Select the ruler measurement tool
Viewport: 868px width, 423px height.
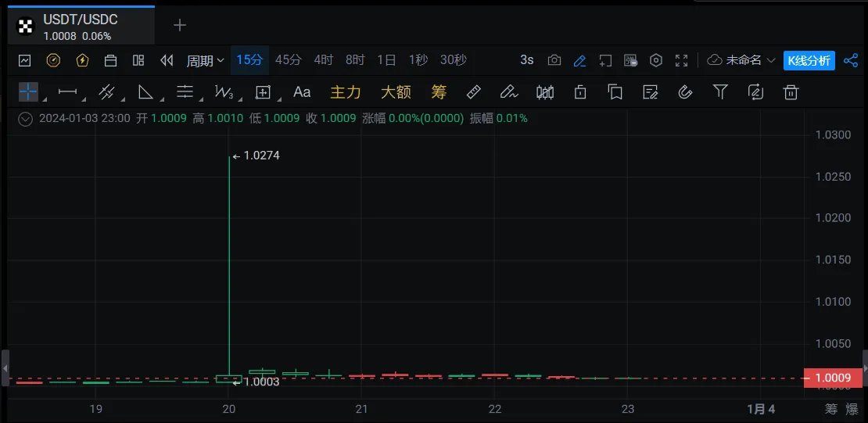(474, 92)
